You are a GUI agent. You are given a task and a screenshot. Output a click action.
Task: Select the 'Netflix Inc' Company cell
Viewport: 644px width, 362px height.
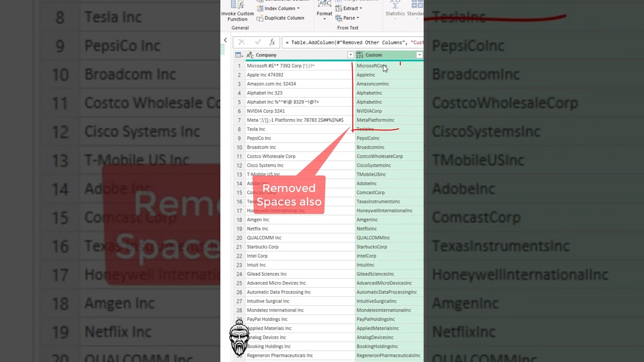300,229
